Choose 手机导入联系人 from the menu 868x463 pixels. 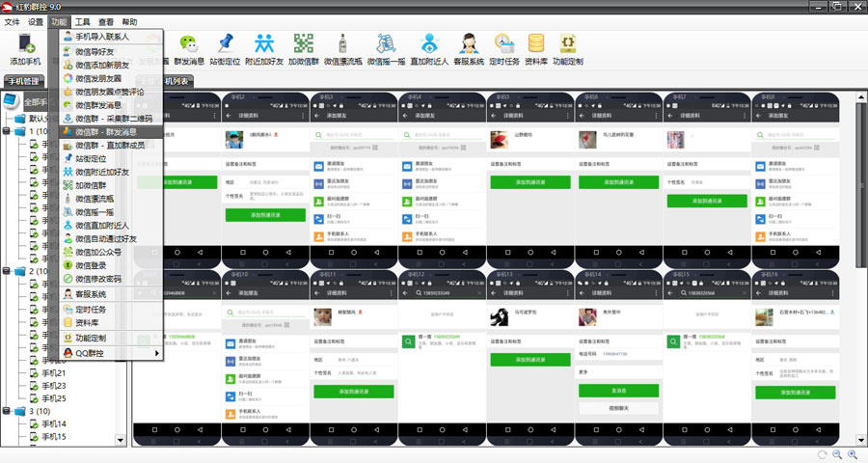(x=111, y=37)
